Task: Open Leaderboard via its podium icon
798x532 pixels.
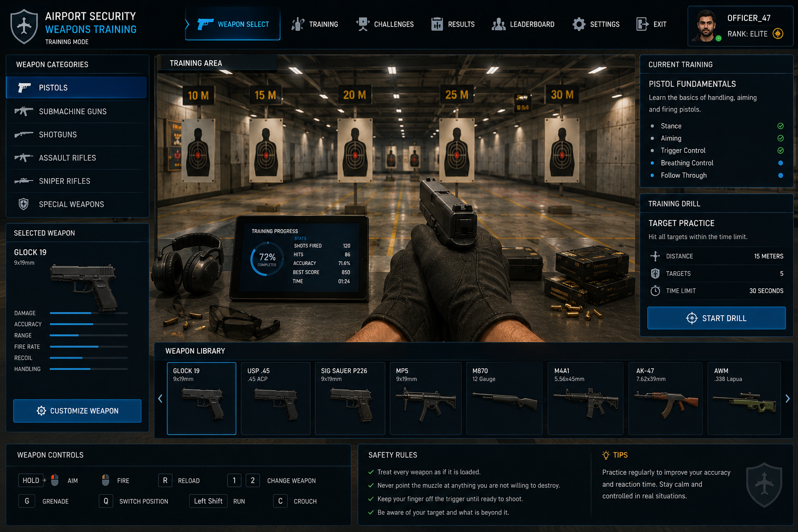Action: tap(499, 24)
